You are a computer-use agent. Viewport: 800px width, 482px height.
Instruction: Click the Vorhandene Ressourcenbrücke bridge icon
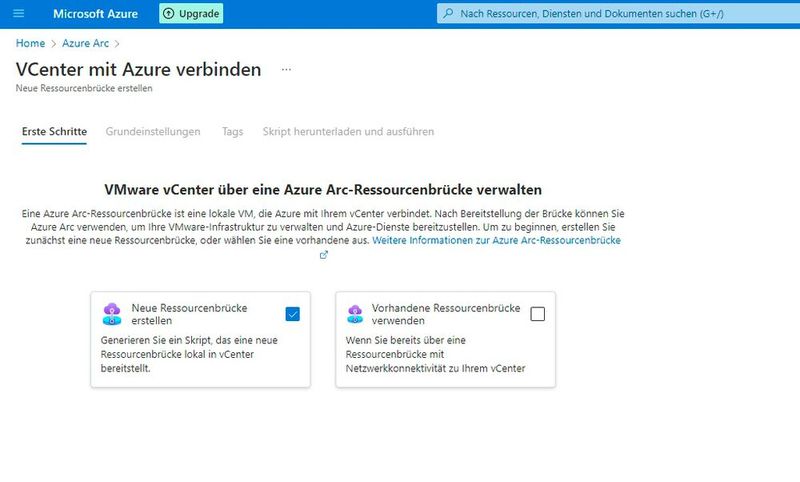pyautogui.click(x=355, y=314)
